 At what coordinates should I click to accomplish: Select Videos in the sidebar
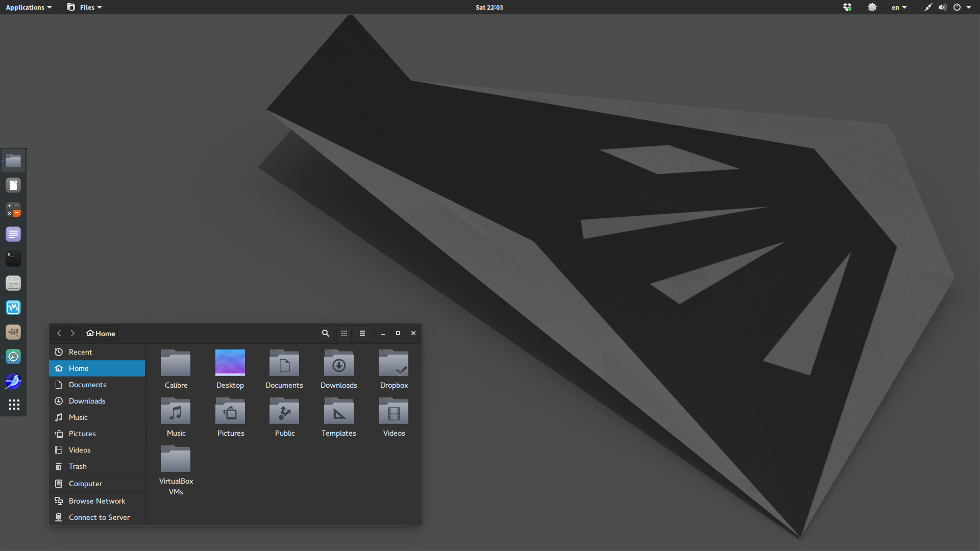(97, 450)
